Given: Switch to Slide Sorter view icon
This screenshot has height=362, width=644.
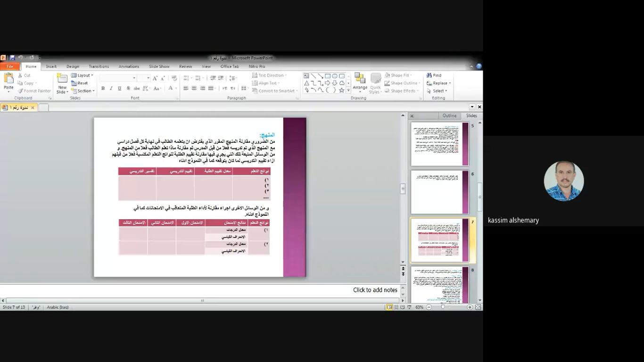Looking at the screenshot, I should coord(396,307).
